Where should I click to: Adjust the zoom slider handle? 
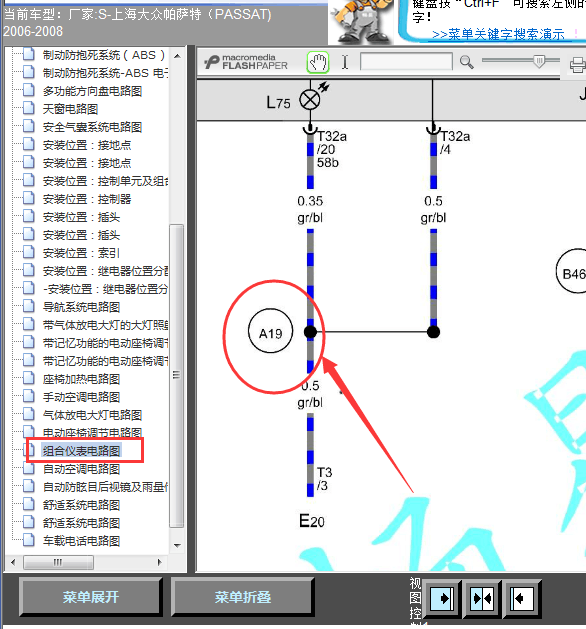point(539,61)
